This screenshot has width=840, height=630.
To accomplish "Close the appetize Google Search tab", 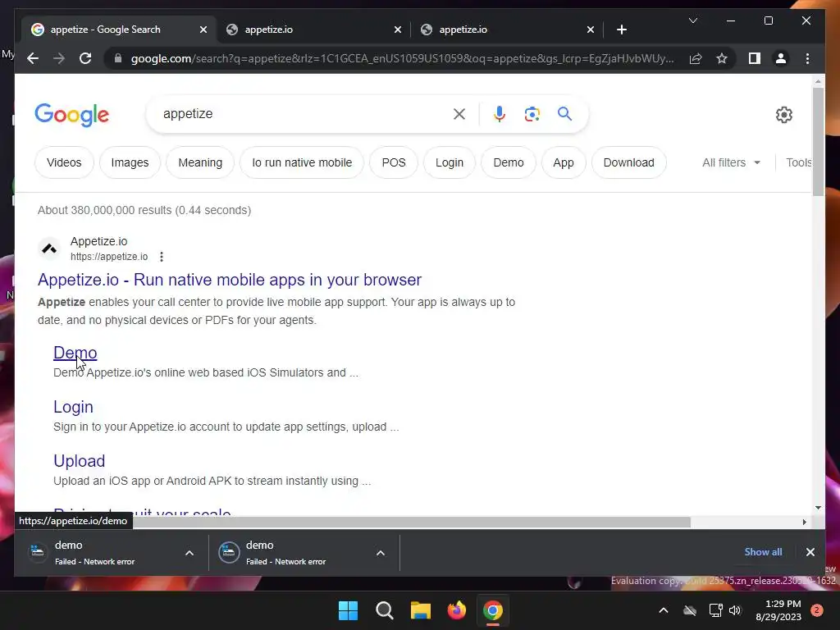I will coord(203,30).
